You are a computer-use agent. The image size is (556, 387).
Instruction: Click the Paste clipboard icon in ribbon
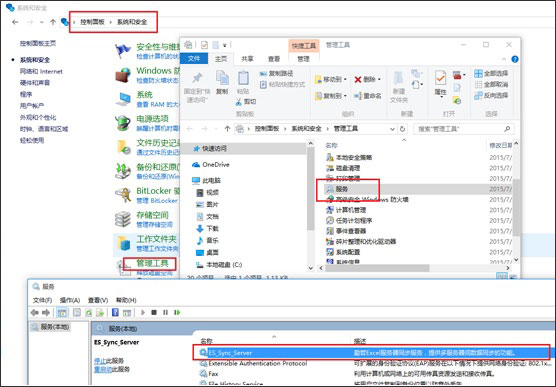[x=243, y=78]
